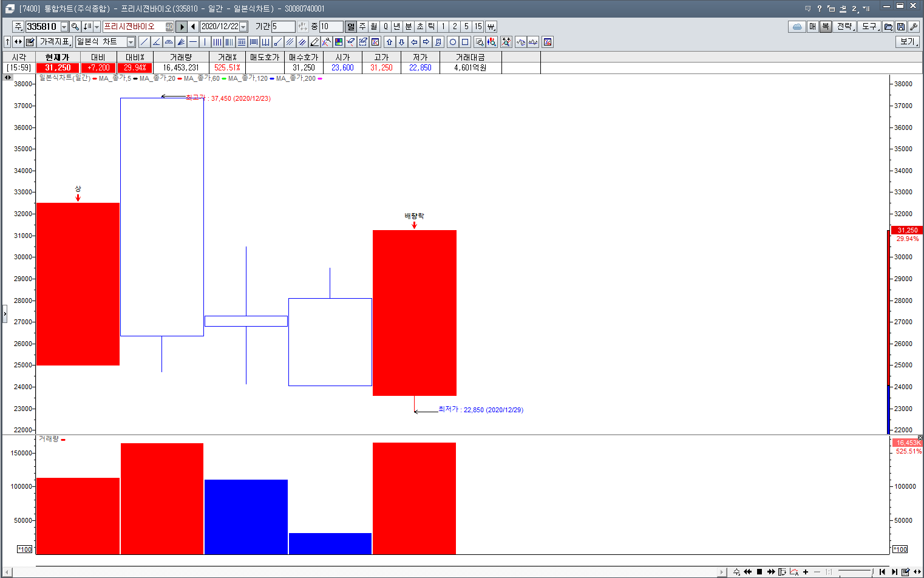924x578 pixels.
Task: Open the 보기 dropdown menu
Action: (908, 42)
